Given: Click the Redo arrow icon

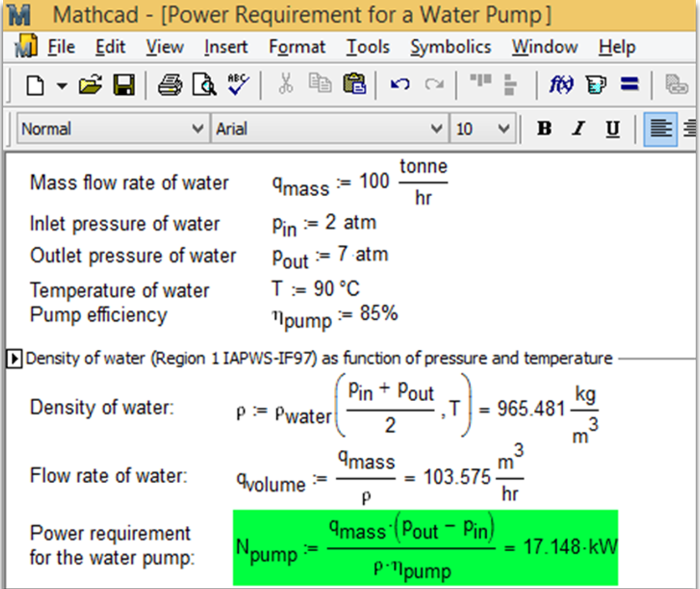Looking at the screenshot, I should [x=434, y=84].
